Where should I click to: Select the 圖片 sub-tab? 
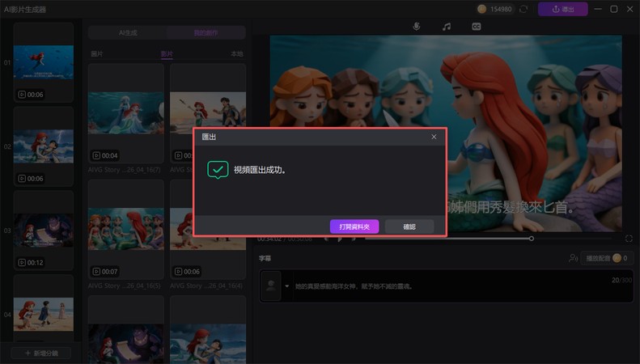[97, 54]
